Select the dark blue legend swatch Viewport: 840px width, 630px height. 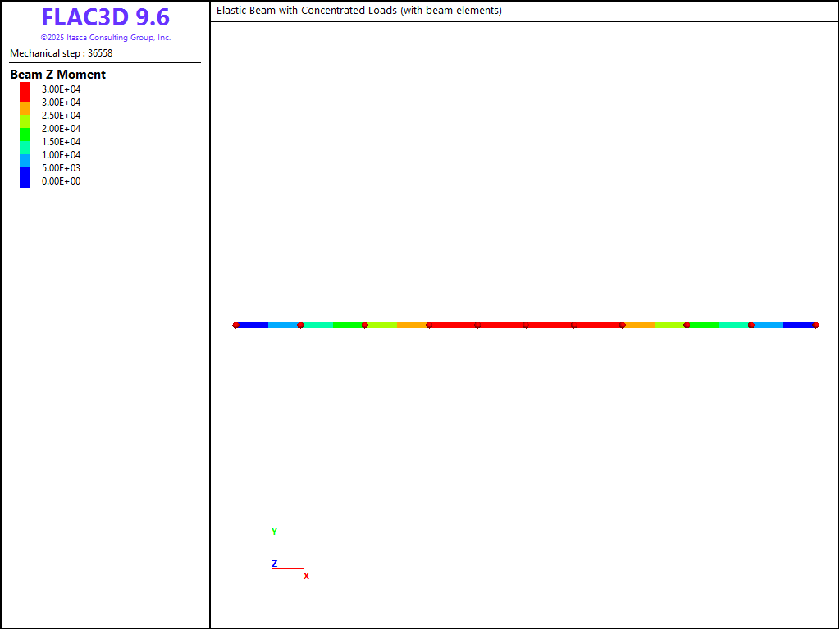pyautogui.click(x=25, y=177)
